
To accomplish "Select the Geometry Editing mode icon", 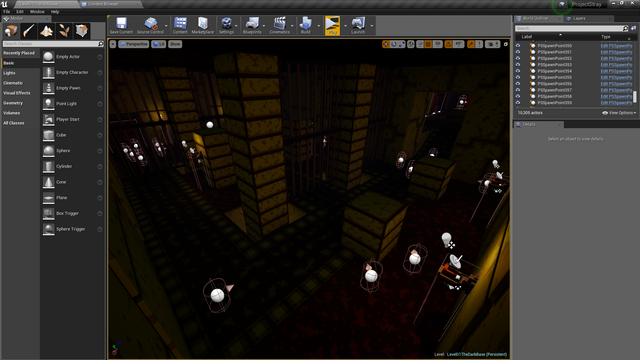I will [x=82, y=31].
